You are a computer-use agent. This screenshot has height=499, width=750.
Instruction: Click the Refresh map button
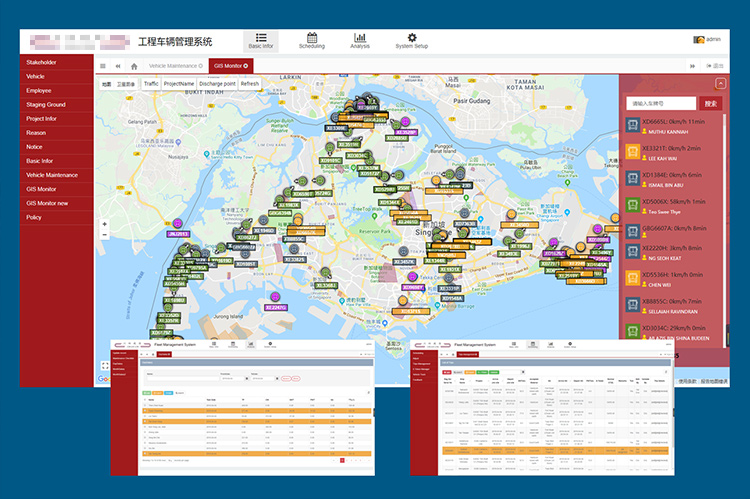click(250, 84)
